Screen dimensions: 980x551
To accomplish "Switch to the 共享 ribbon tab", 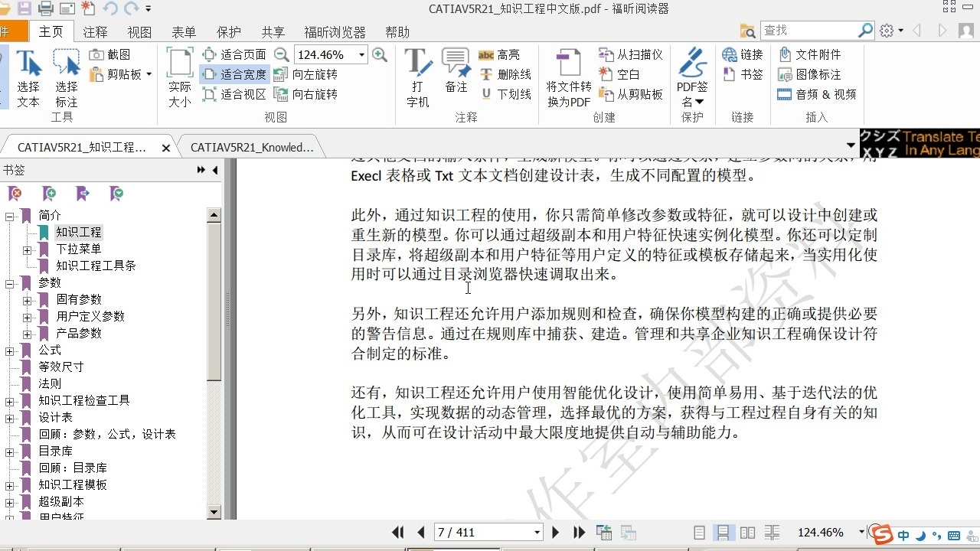I will [273, 32].
